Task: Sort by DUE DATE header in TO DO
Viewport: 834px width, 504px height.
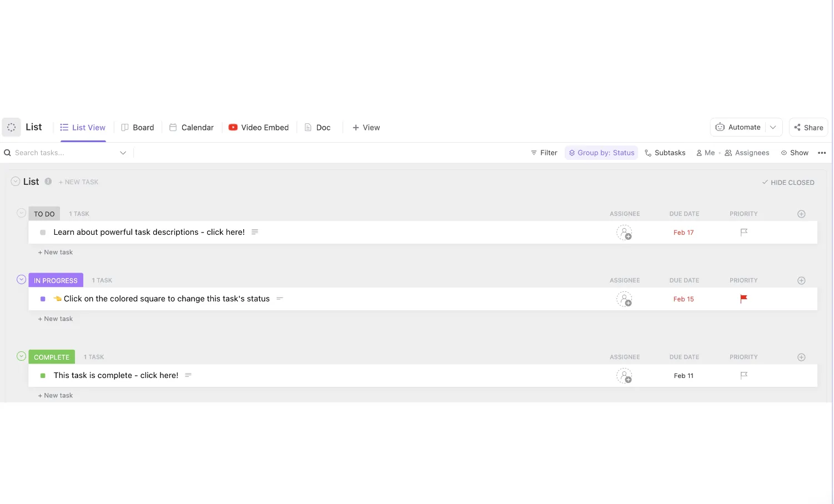Action: click(x=684, y=214)
